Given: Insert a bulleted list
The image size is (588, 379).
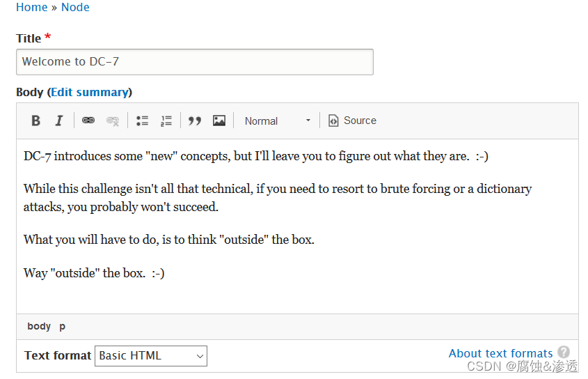Looking at the screenshot, I should pyautogui.click(x=142, y=121).
